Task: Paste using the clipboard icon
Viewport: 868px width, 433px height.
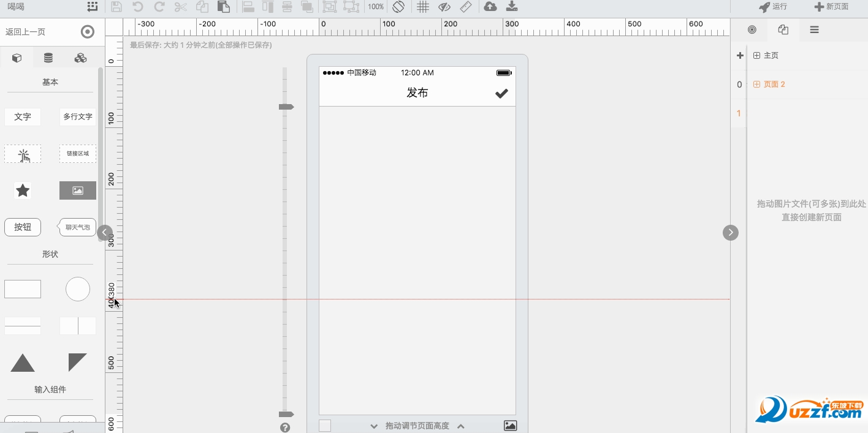Action: pos(224,7)
